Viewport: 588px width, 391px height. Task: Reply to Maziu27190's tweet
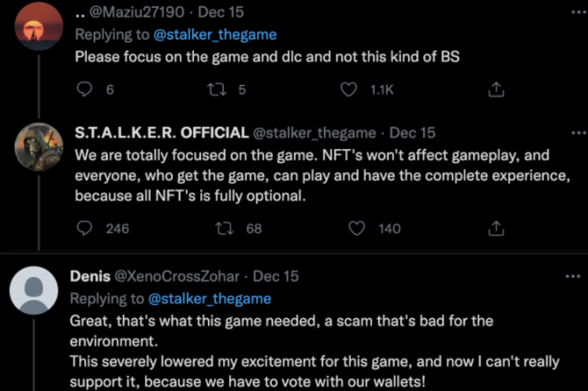click(x=85, y=89)
